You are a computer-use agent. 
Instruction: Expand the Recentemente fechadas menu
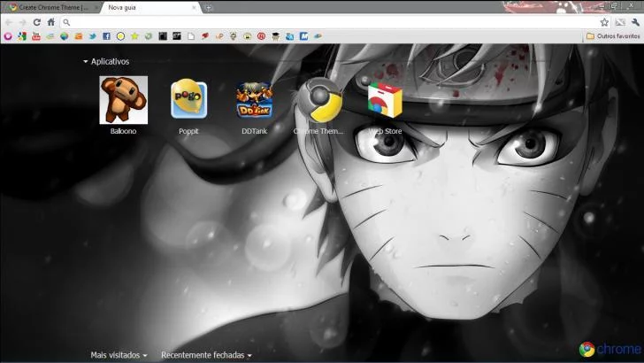(206, 355)
